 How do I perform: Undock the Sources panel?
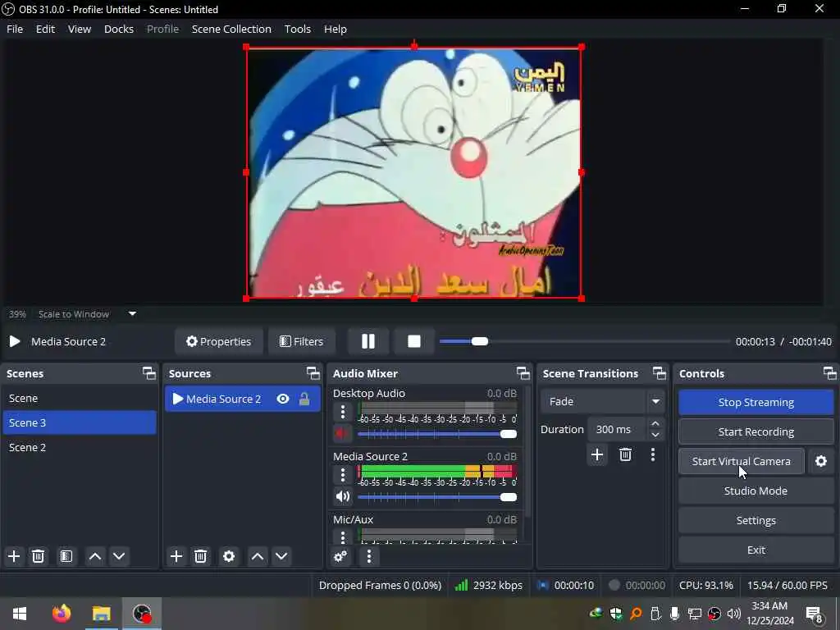313,373
